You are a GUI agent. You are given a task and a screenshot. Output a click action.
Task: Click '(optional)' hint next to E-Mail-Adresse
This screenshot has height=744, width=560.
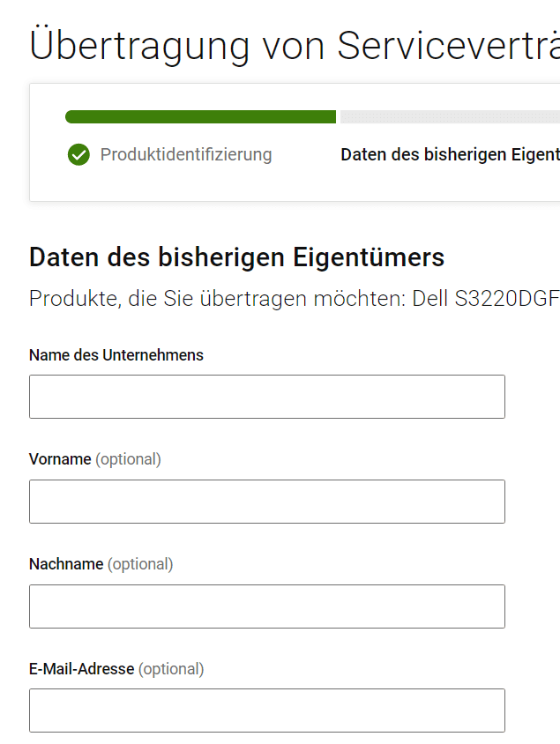tap(171, 669)
